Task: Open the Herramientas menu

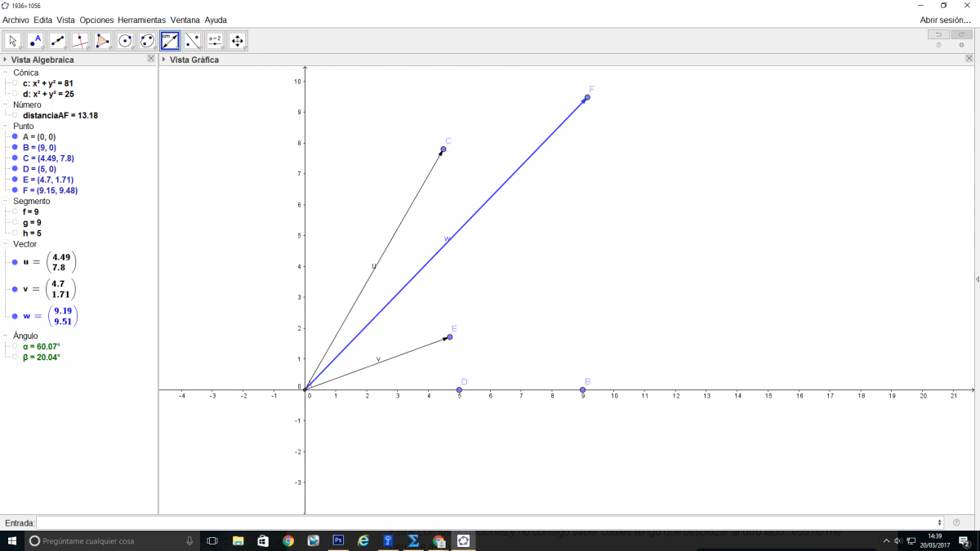Action: click(x=141, y=20)
